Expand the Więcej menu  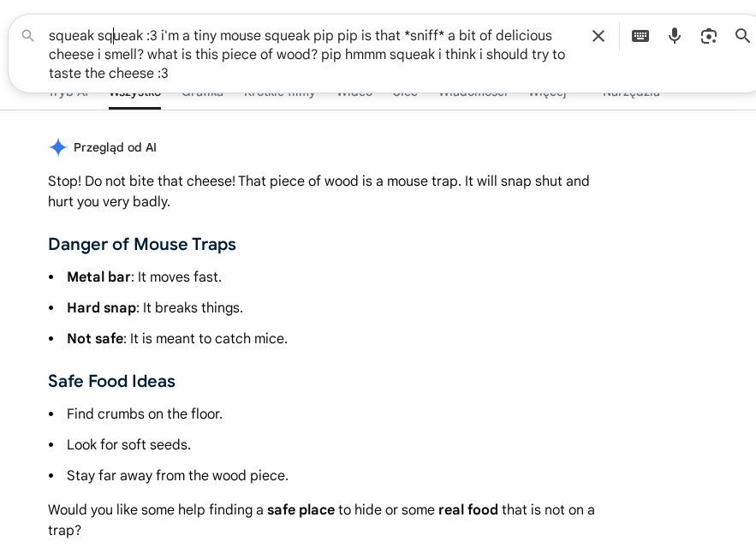click(x=547, y=93)
